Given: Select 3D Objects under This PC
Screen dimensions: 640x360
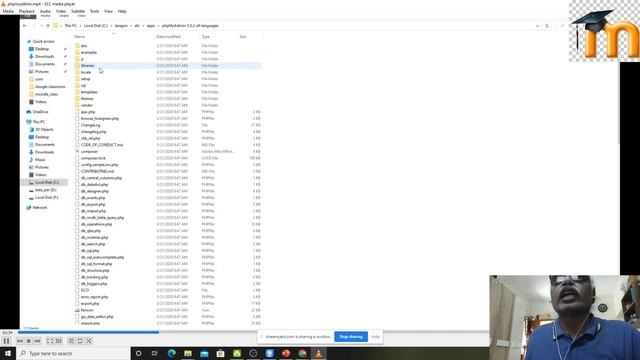Looking at the screenshot, I should (44, 130).
